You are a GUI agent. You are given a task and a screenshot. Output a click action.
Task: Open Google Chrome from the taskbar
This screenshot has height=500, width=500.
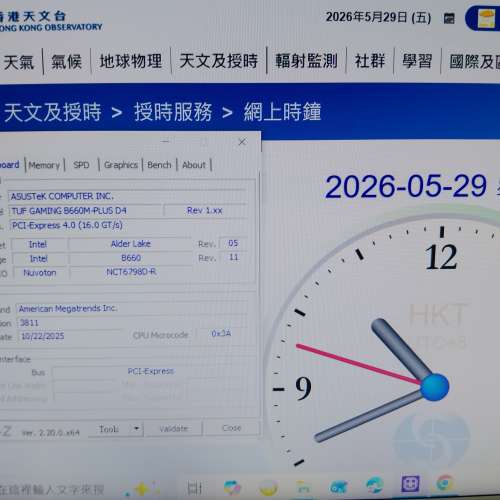445,483
